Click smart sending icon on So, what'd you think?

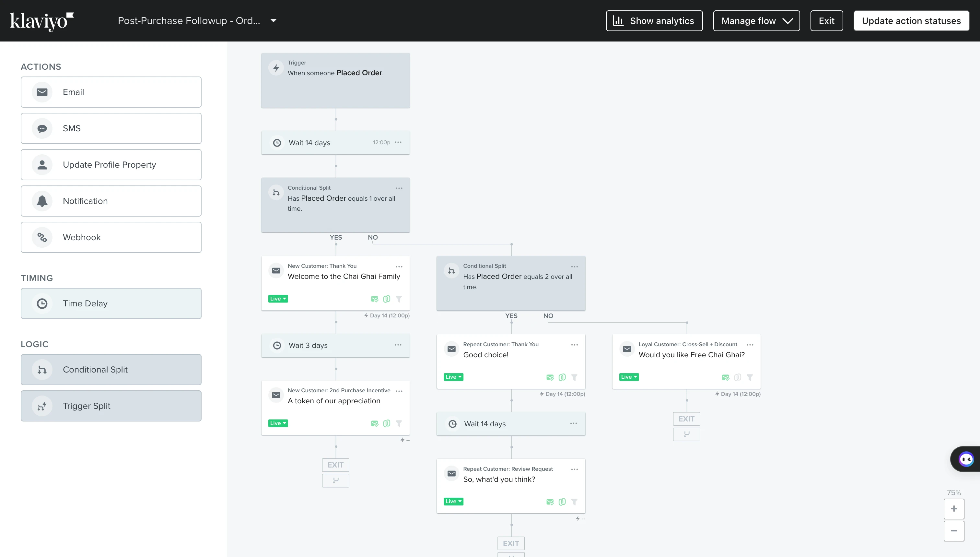pyautogui.click(x=550, y=502)
